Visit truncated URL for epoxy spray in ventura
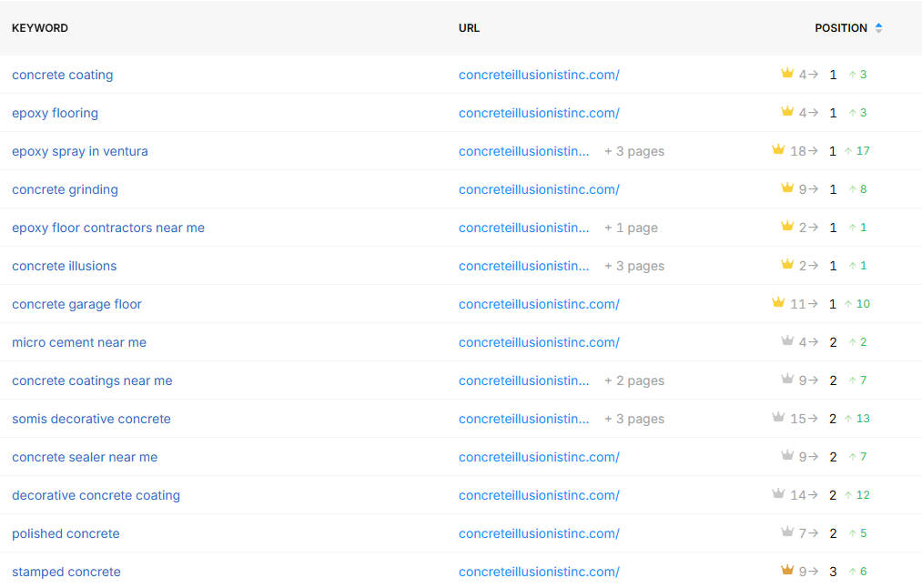This screenshot has width=922, height=588. (x=524, y=151)
